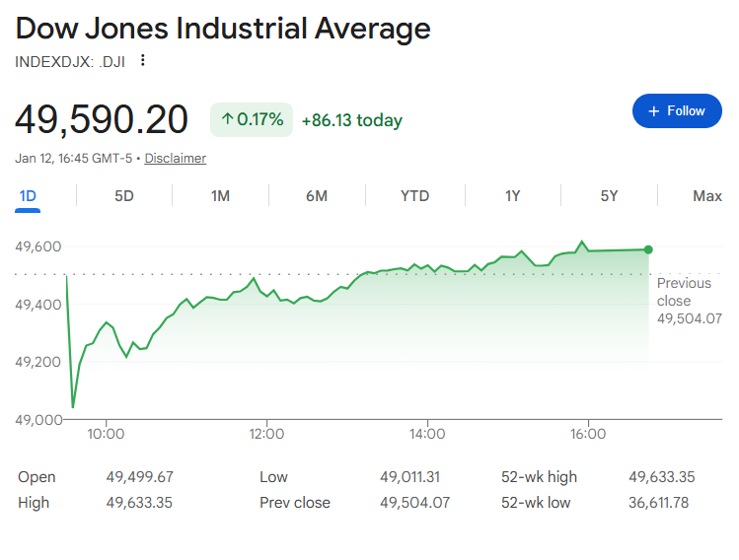View the 1Y chart range
Screen dimensions: 739x560
[x=512, y=195]
